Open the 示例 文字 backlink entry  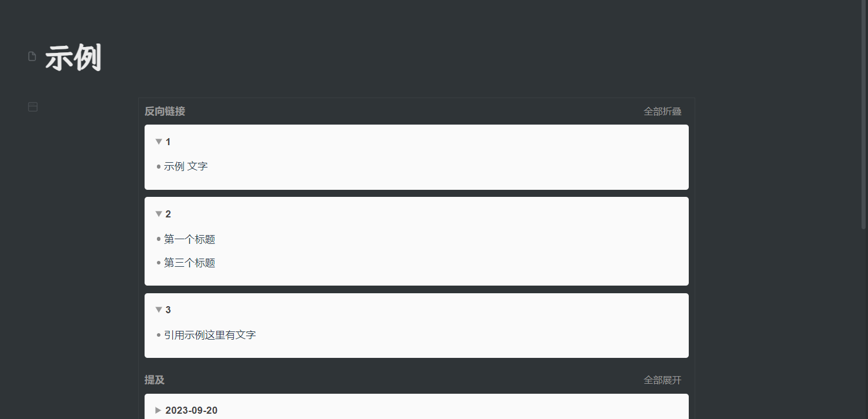point(186,166)
